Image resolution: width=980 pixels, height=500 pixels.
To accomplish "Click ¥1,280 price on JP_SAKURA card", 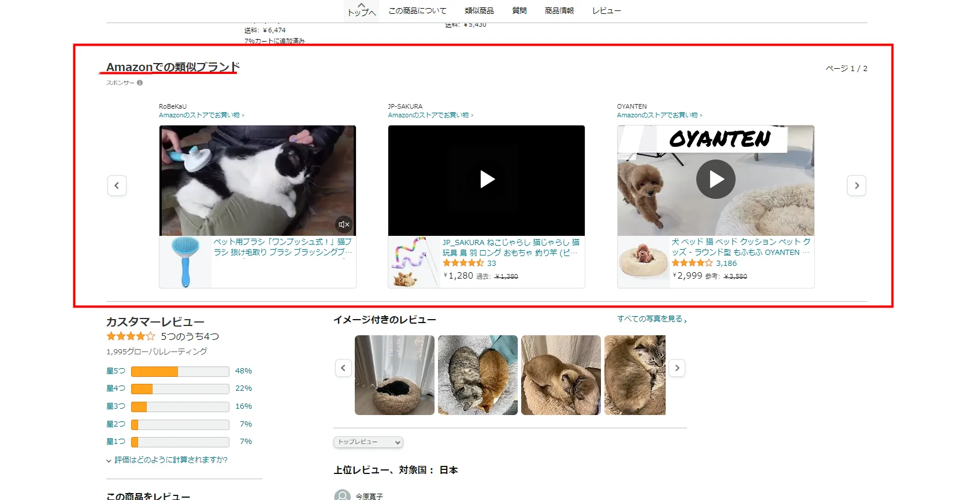I will [x=458, y=276].
